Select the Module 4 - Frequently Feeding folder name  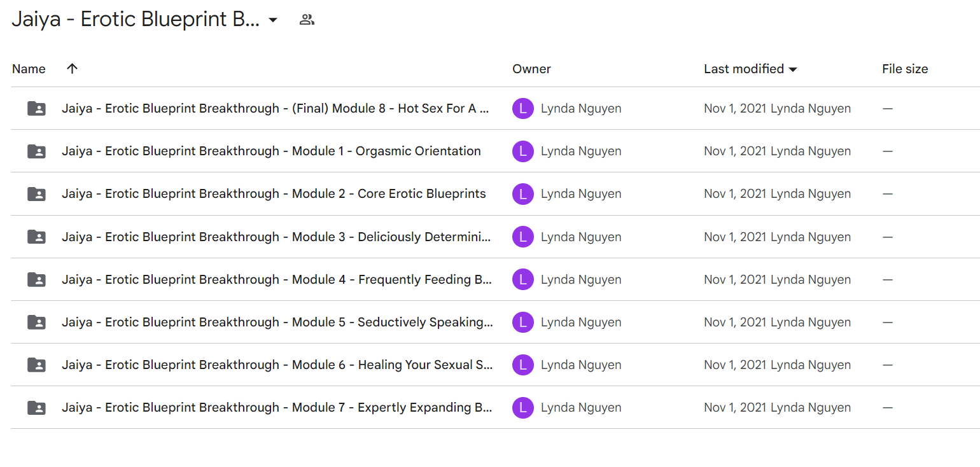[277, 279]
